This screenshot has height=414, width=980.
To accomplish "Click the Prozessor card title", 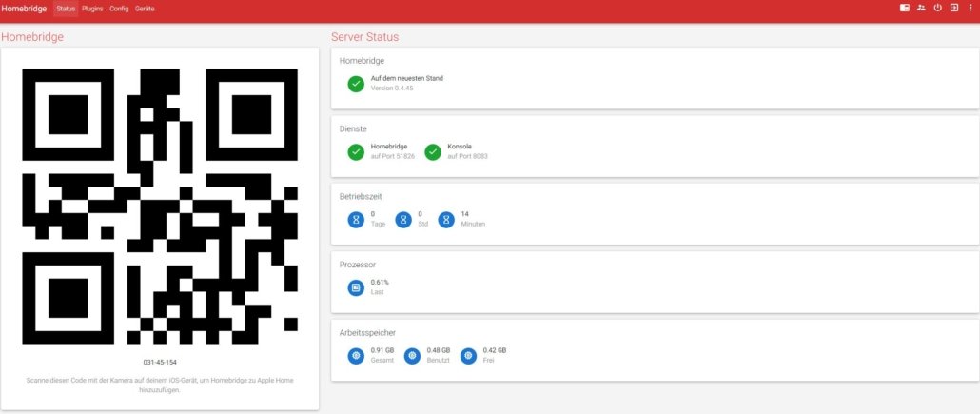I will pyautogui.click(x=357, y=265).
